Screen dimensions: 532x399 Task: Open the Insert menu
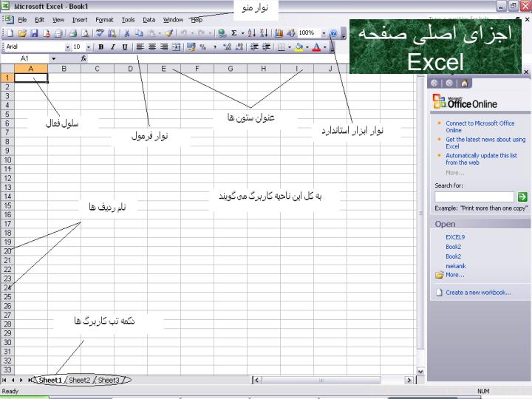80,20
